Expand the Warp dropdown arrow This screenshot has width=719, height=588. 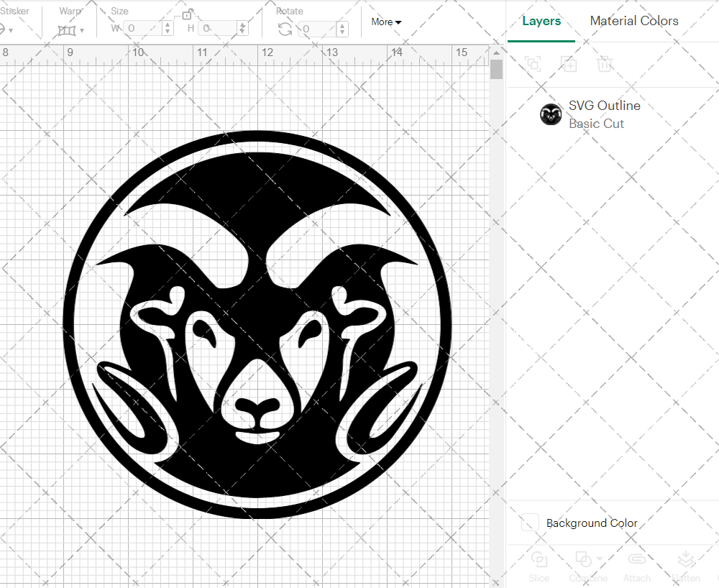[82, 31]
